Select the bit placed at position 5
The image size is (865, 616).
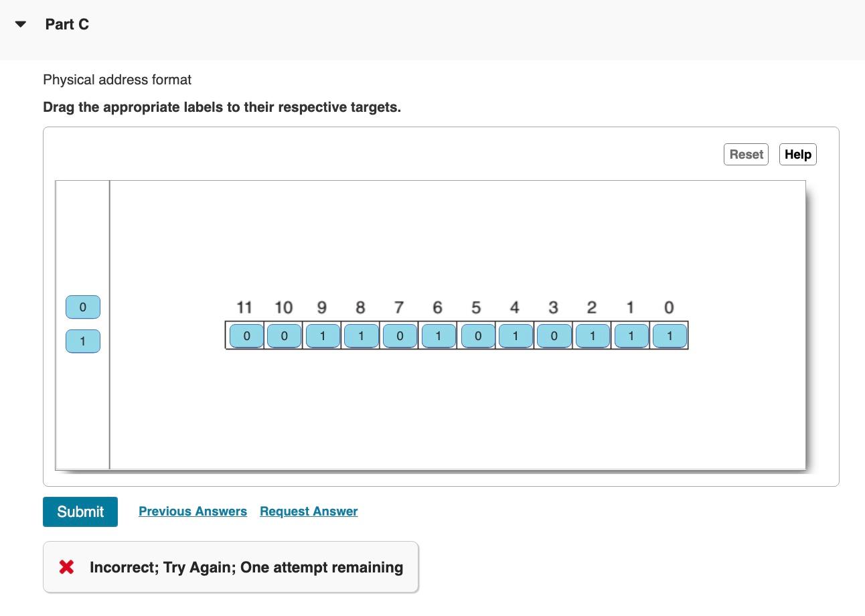click(477, 335)
